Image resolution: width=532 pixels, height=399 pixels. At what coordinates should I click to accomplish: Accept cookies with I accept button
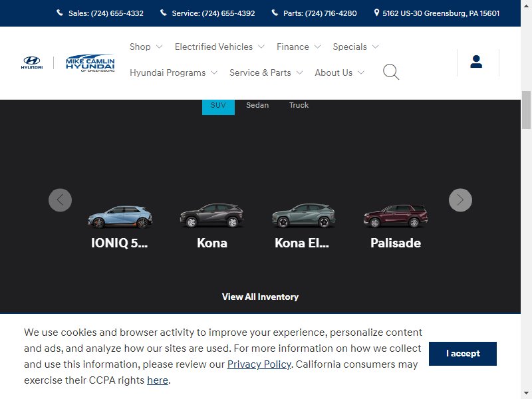(463, 354)
